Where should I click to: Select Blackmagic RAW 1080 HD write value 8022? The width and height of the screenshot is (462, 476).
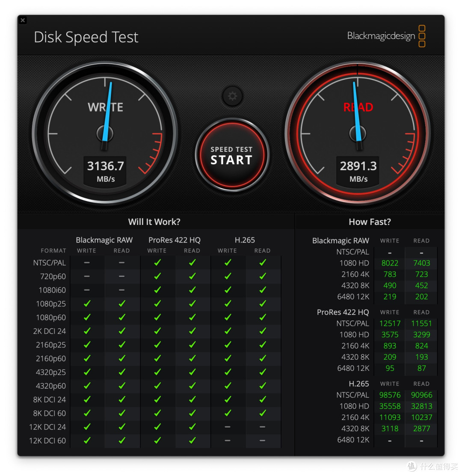coord(390,263)
